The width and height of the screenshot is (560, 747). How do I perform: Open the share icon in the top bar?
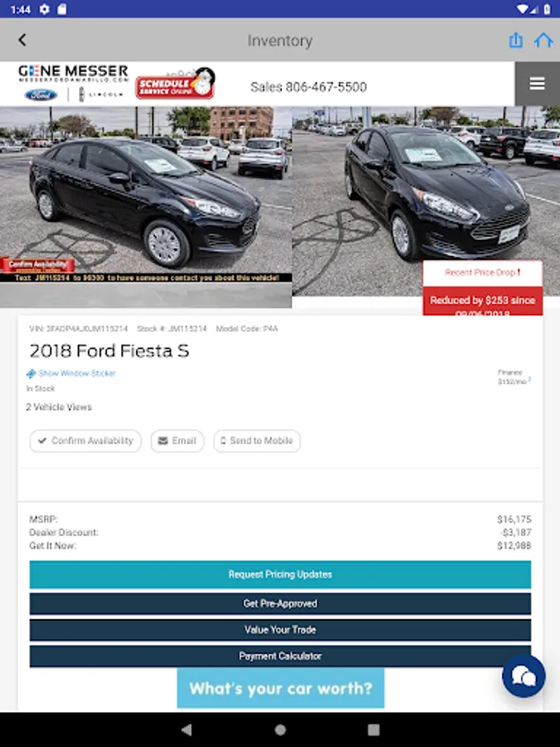pos(516,40)
